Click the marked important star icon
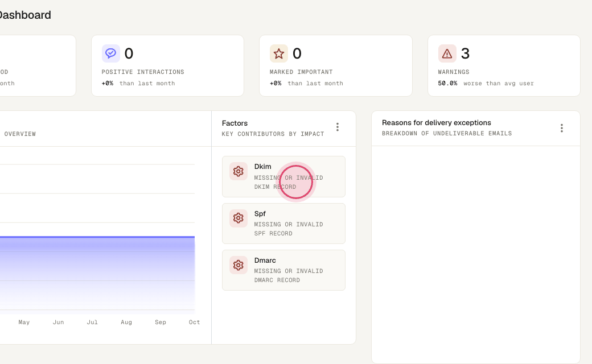 278,53
